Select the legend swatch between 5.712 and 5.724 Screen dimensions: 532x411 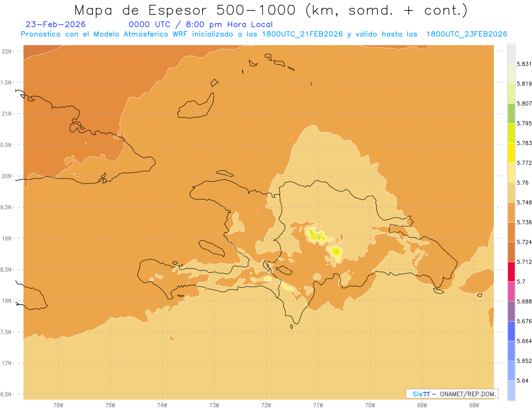tap(511, 252)
